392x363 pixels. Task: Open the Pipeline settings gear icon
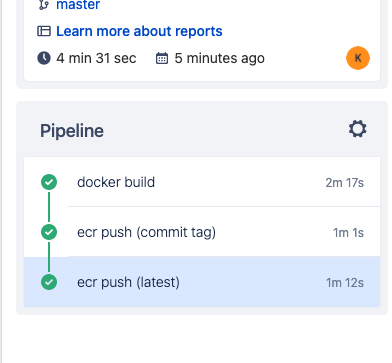click(x=358, y=129)
